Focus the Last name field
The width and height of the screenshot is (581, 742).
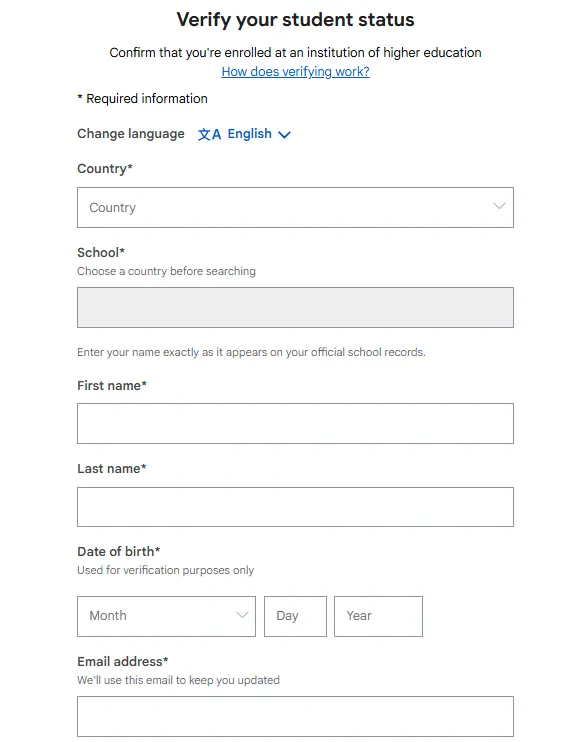(x=295, y=507)
